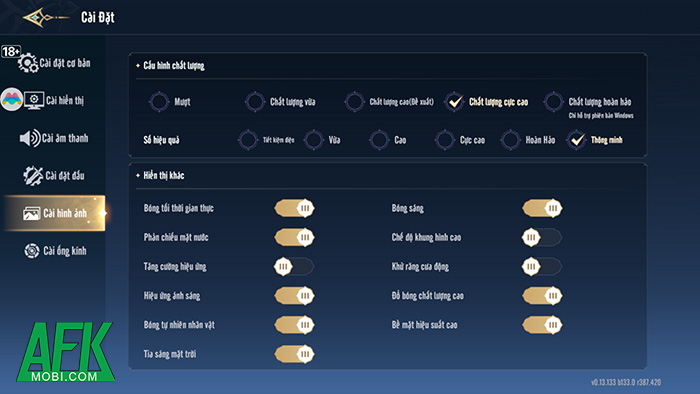Open Cài đặt dấu settings icon
This screenshot has height=394, width=700.
(x=33, y=175)
